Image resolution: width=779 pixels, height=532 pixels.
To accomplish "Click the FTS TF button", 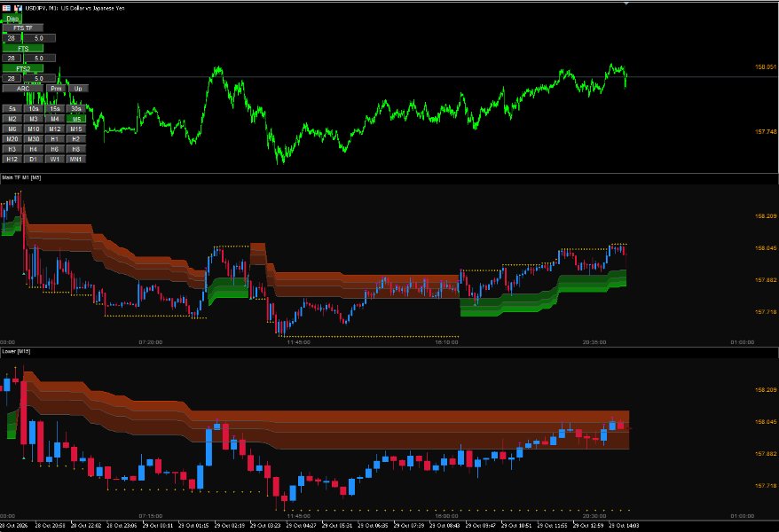I will [23, 28].
